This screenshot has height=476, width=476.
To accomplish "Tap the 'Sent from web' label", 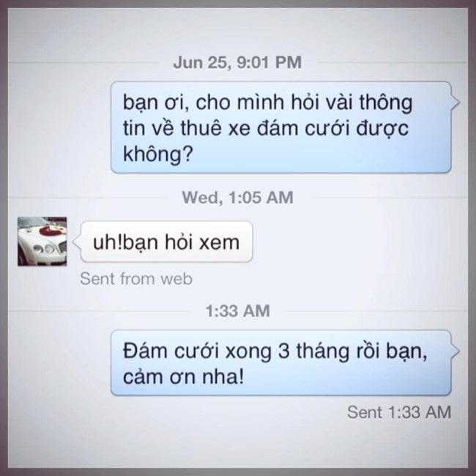I will point(136,279).
